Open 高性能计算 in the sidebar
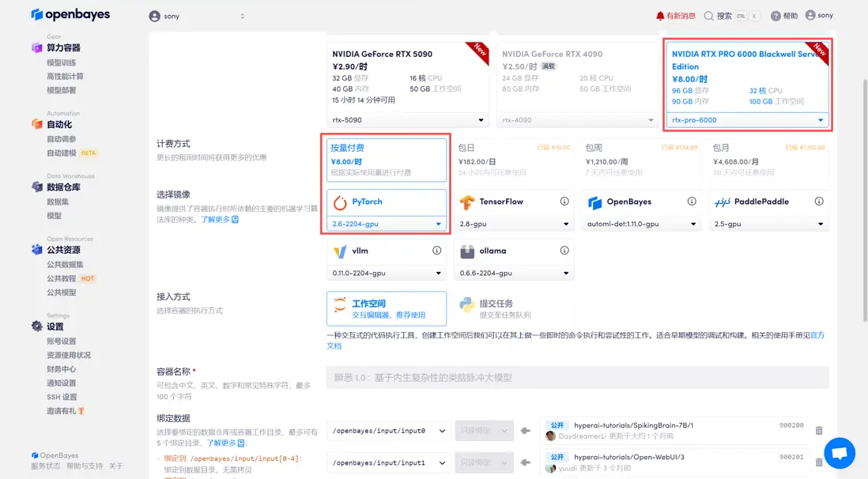This screenshot has height=479, width=868. (65, 77)
